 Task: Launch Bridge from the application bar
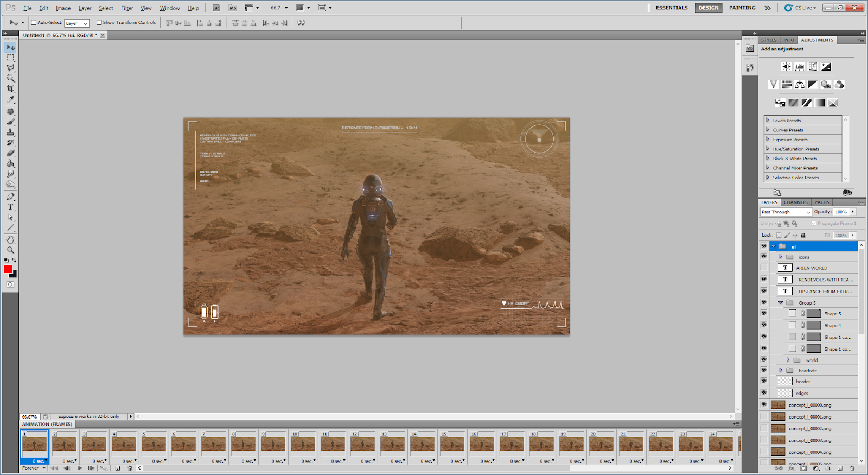[216, 8]
